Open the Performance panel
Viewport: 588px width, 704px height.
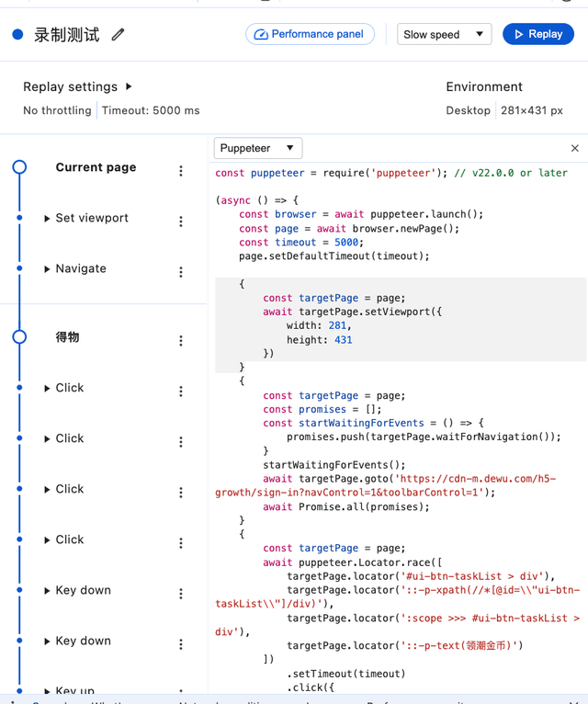point(310,34)
